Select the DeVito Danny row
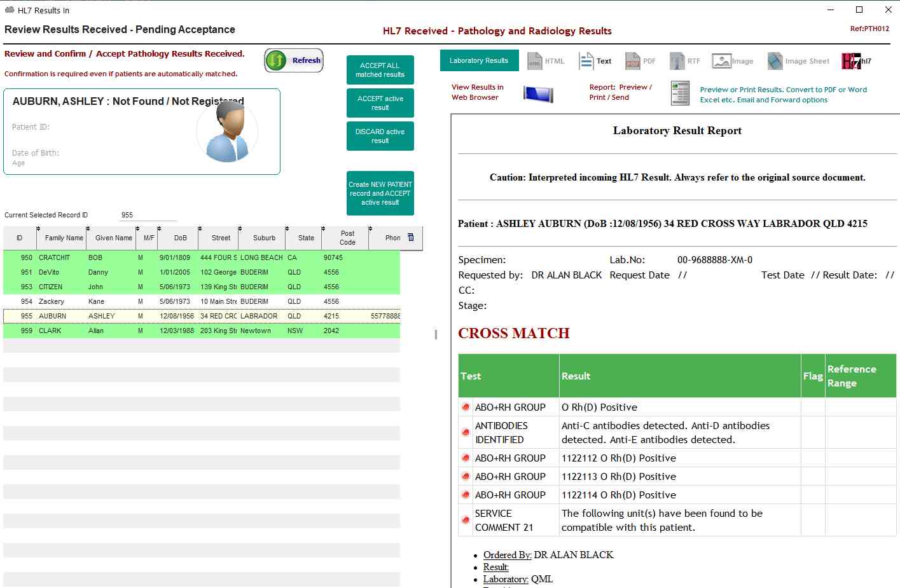The width and height of the screenshot is (900, 588). pos(202,272)
